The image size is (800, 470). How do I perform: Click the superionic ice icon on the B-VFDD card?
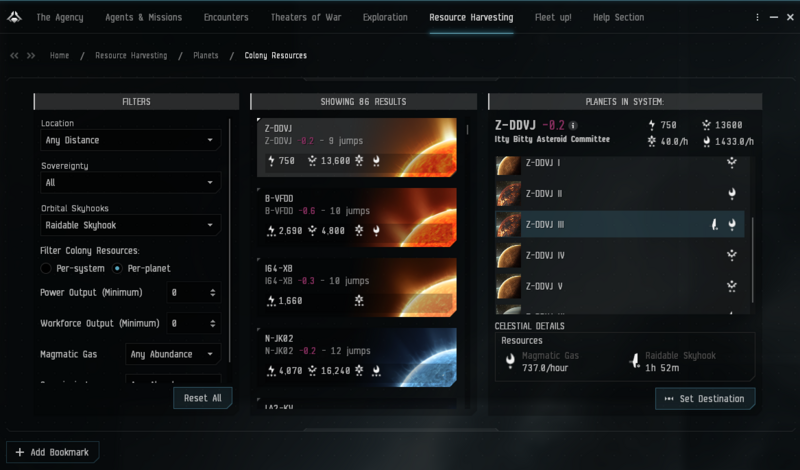tap(359, 231)
